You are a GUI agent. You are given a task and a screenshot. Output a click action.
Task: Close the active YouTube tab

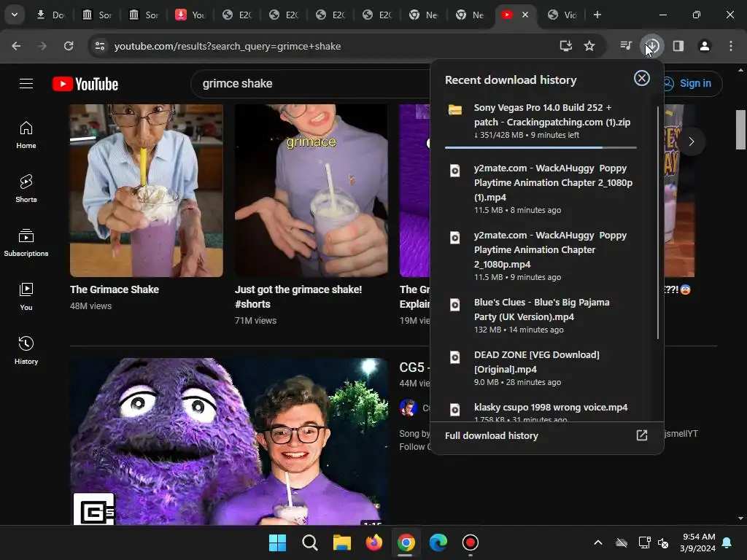pyautogui.click(x=525, y=15)
